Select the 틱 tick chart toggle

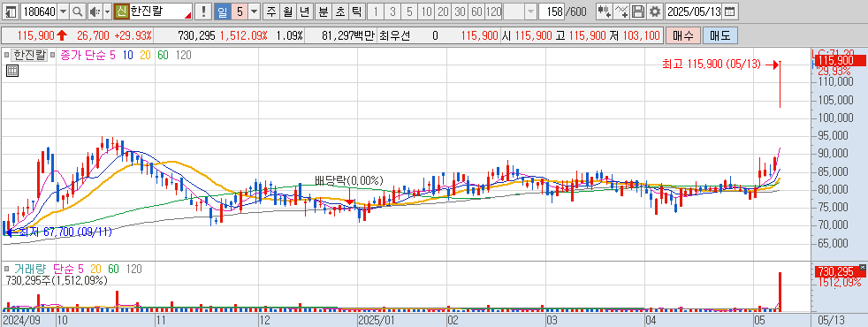coord(357,11)
